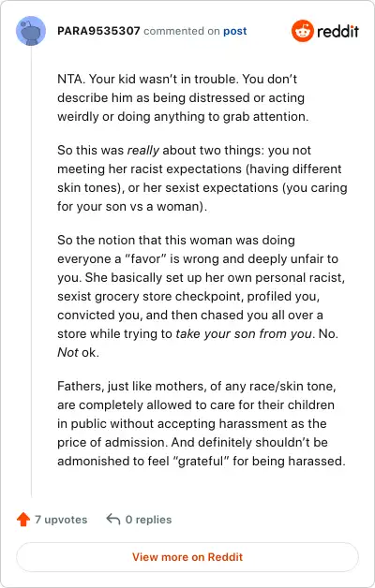Click the orange Reddit Snoo logo icon
This screenshot has height=588, width=375.
(x=302, y=31)
